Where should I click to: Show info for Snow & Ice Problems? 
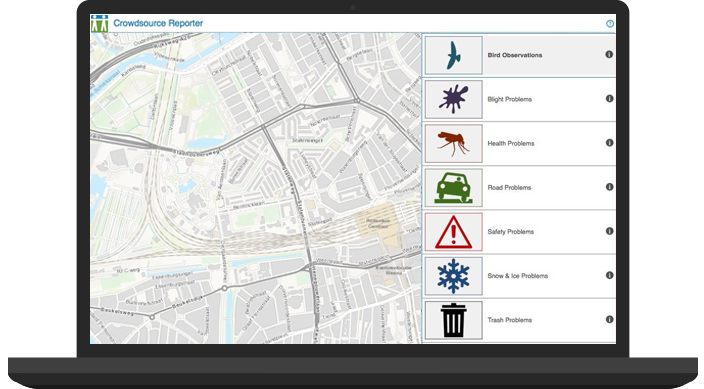[x=609, y=275]
